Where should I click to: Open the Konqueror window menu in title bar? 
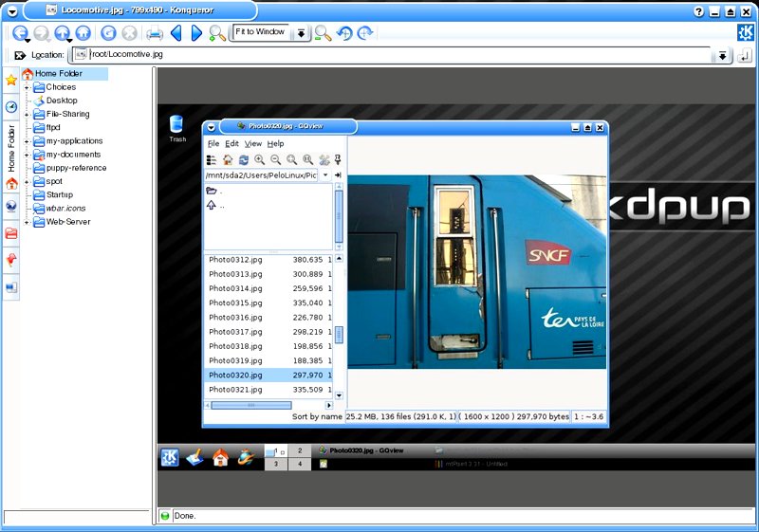coord(12,10)
